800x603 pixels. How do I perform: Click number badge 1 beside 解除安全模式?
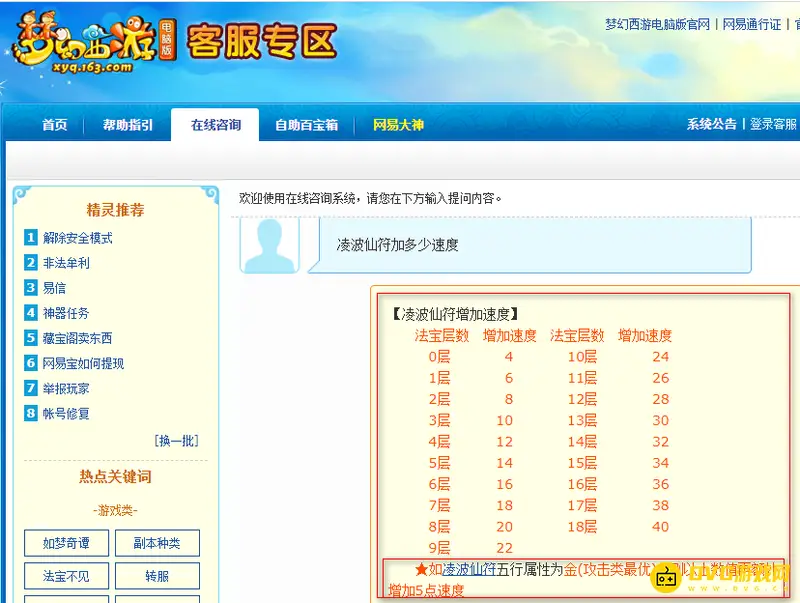31,238
